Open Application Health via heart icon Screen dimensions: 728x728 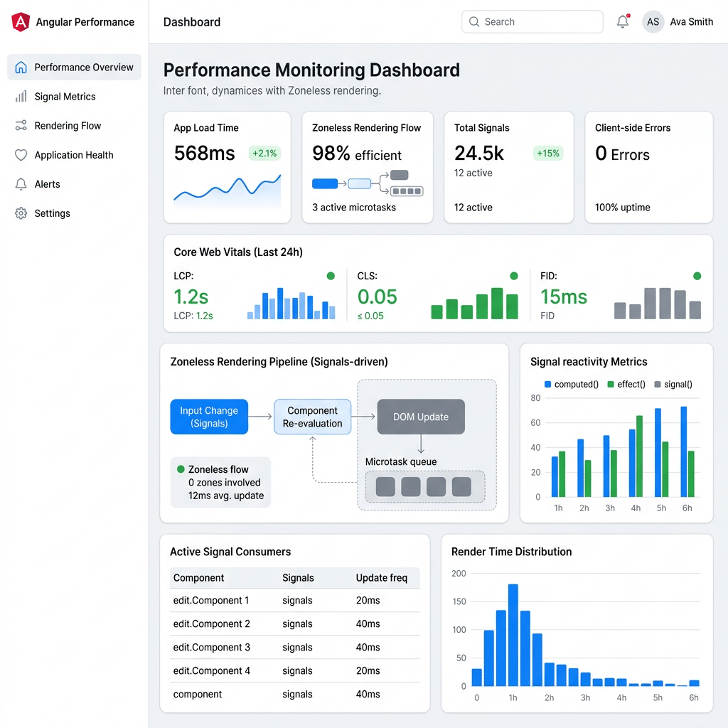pos(21,155)
